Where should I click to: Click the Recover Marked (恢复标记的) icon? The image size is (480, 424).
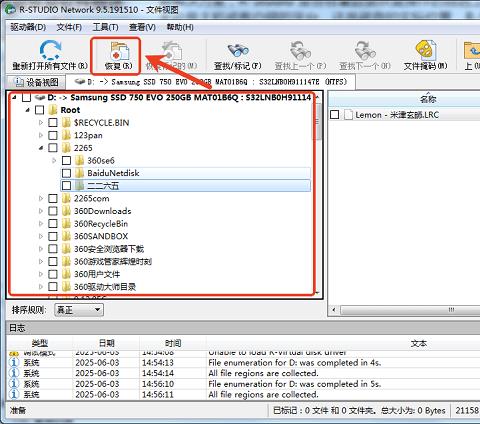point(172,51)
